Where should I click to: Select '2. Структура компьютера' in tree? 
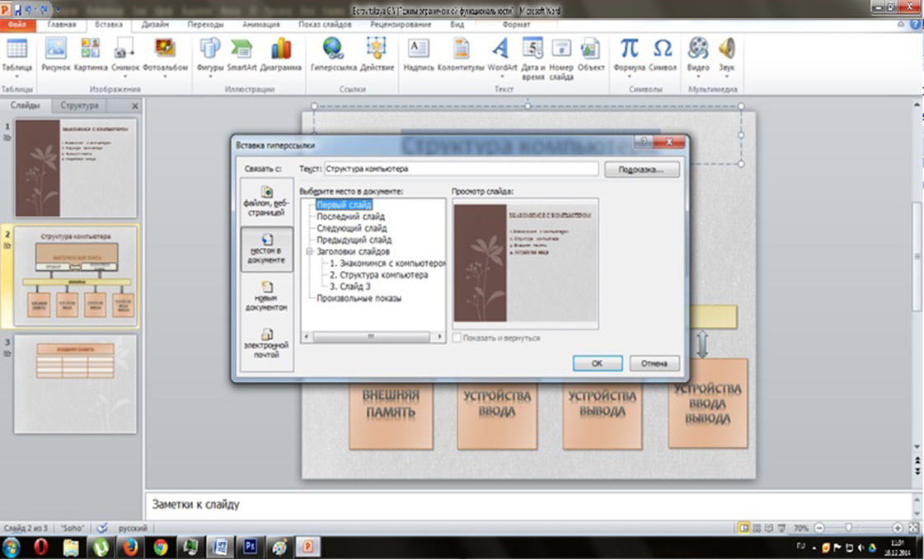pos(378,275)
